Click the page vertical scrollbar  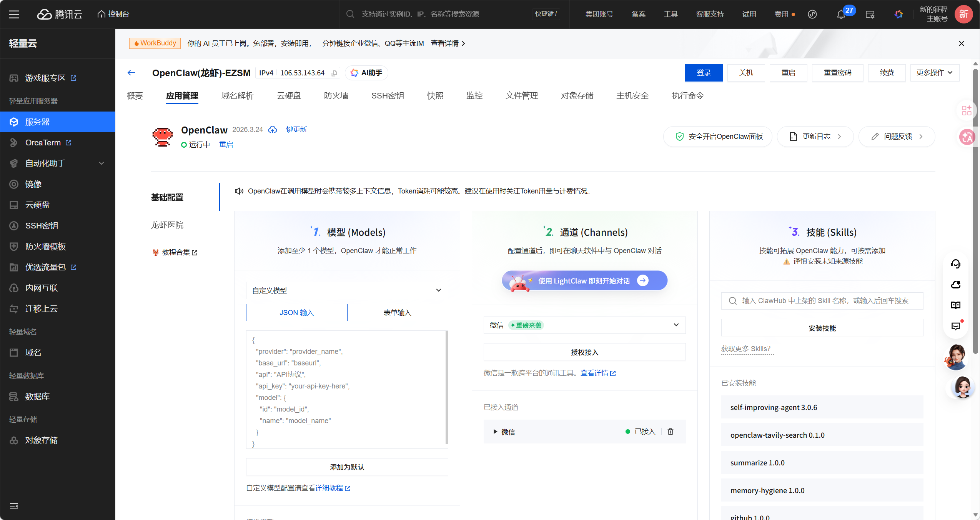point(975,211)
